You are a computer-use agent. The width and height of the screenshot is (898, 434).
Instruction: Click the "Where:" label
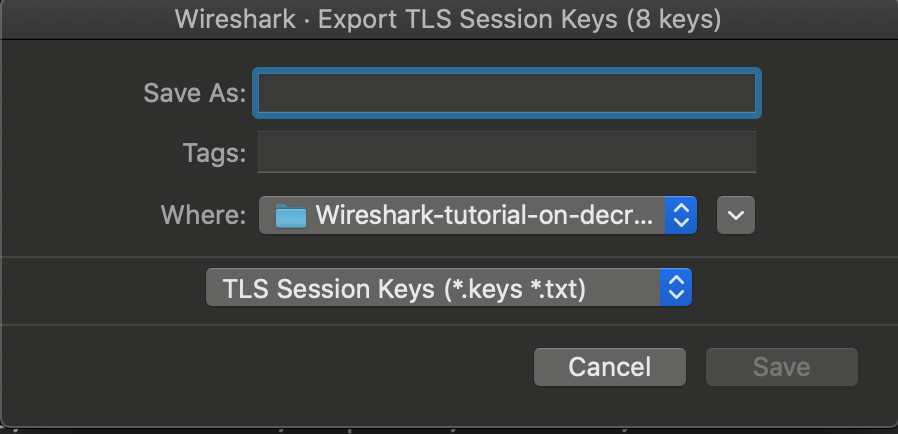(205, 215)
